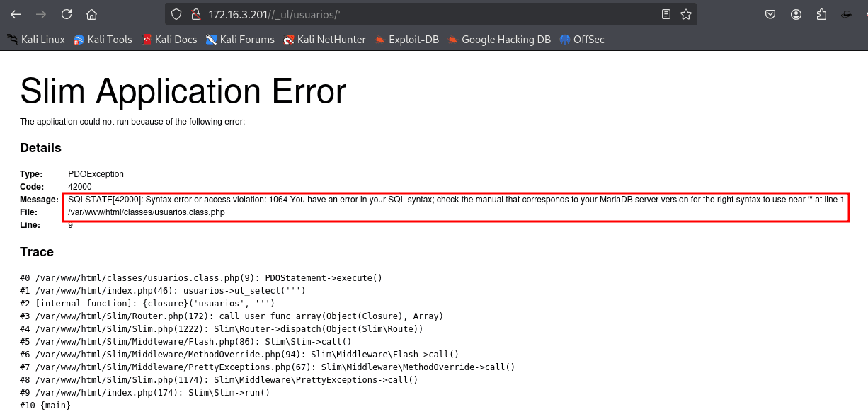The width and height of the screenshot is (868, 419).
Task: Bookmark this page with the star
Action: click(x=685, y=14)
